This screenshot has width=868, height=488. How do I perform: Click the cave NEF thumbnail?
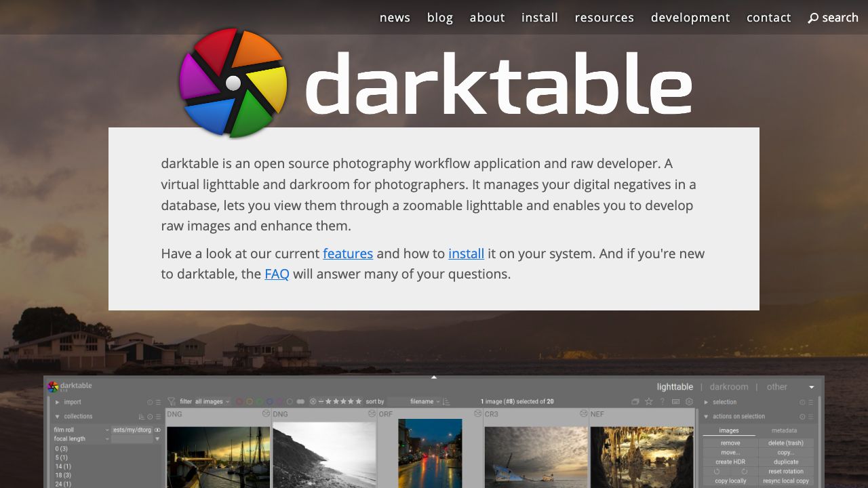pos(642,457)
